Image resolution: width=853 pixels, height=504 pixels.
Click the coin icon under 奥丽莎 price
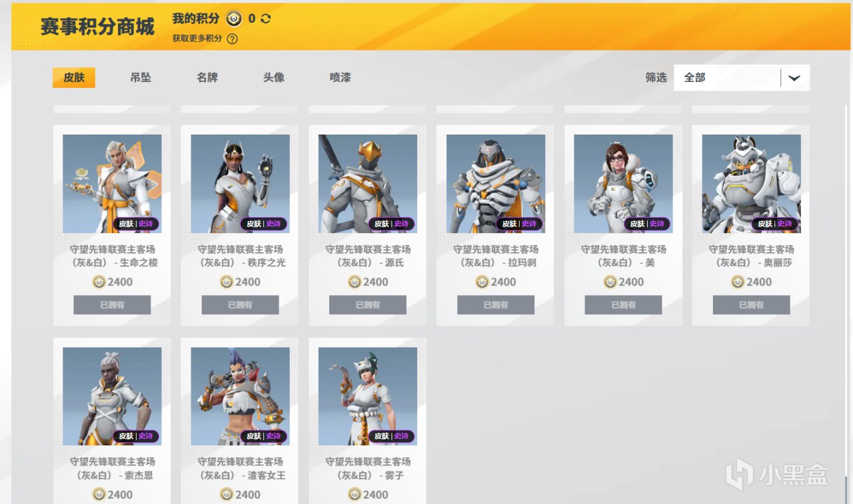(x=738, y=282)
